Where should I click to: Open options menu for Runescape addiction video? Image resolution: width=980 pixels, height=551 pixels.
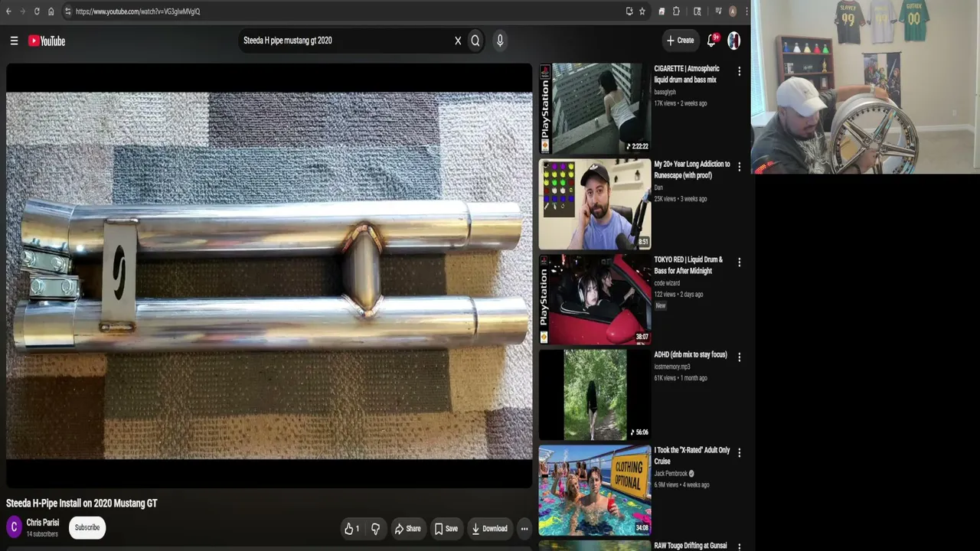(x=739, y=167)
